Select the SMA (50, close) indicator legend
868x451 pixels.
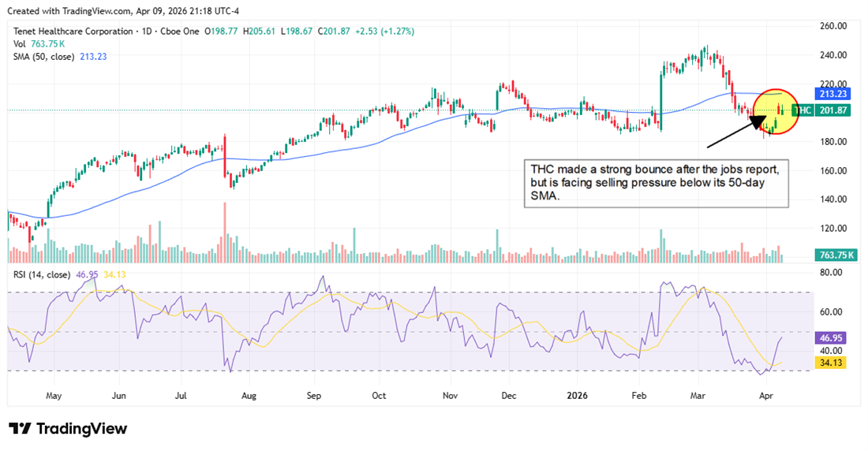(49, 56)
